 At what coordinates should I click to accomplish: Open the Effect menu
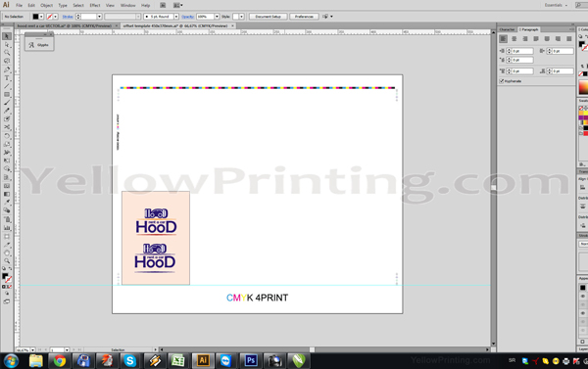[x=95, y=5]
